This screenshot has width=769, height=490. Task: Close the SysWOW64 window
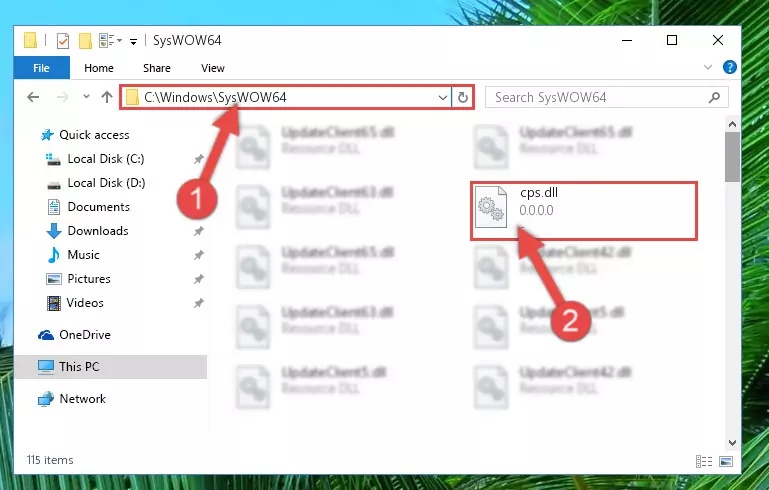[718, 40]
